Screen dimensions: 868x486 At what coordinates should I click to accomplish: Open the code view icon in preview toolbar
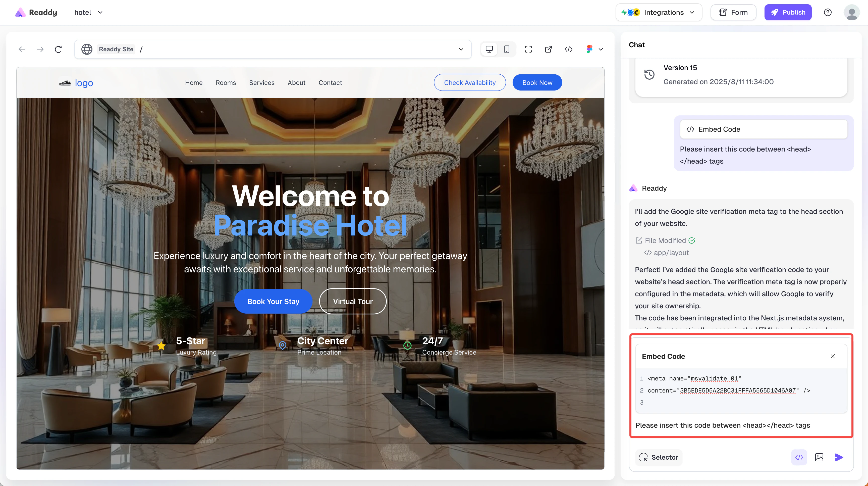(568, 49)
